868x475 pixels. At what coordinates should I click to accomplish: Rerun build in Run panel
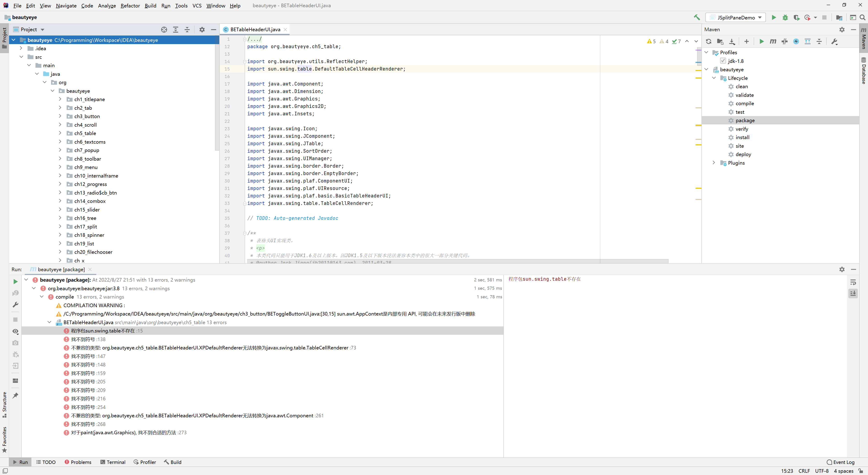(x=16, y=281)
